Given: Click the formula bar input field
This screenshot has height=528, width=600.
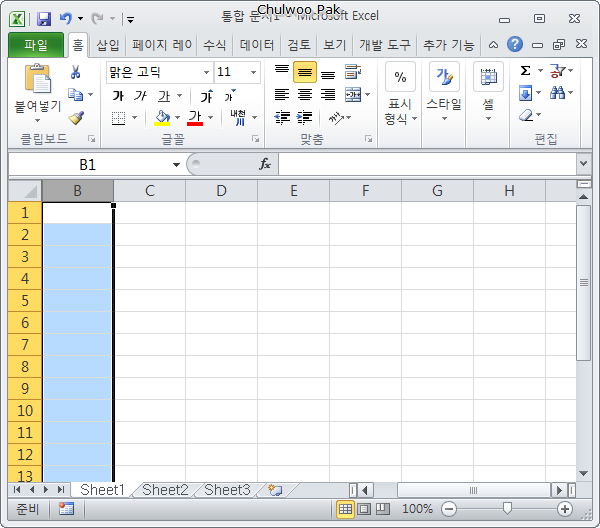Looking at the screenshot, I should [x=427, y=164].
